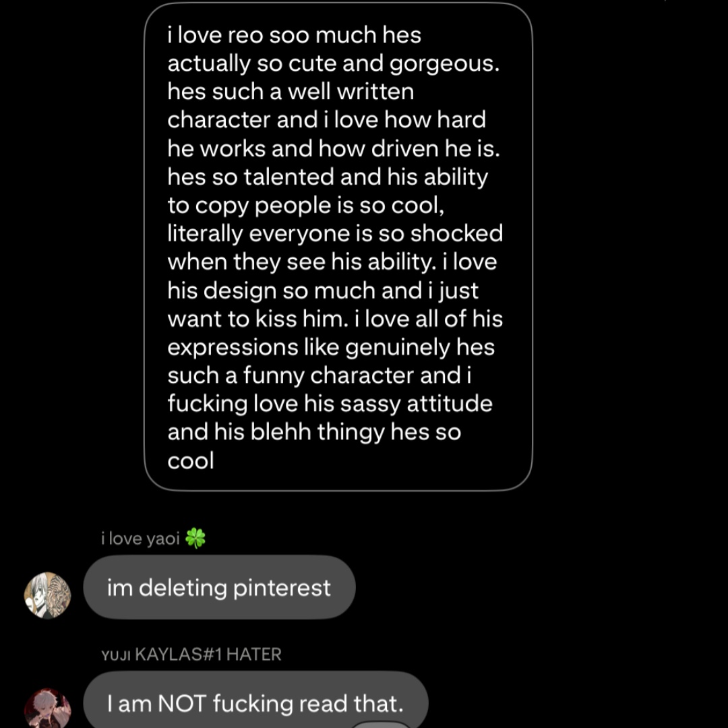Viewport: 728px width, 728px height.
Task: Open the "i love yaoi" sender name
Action: pos(140,539)
